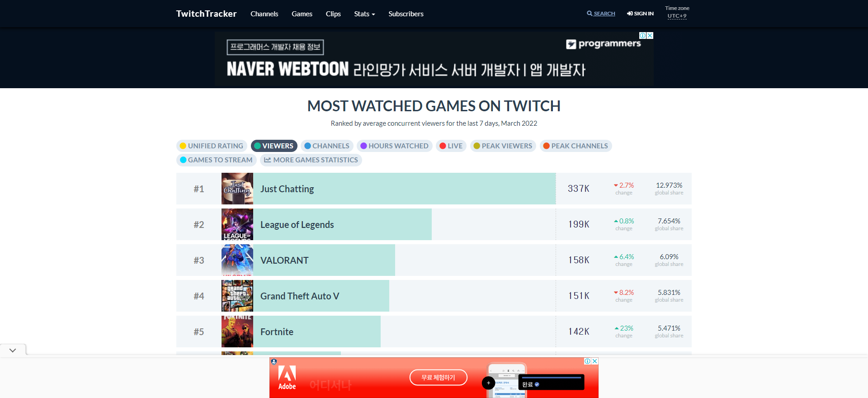868x398 pixels.
Task: Collapse the bottom ad using chevron
Action: [13, 350]
